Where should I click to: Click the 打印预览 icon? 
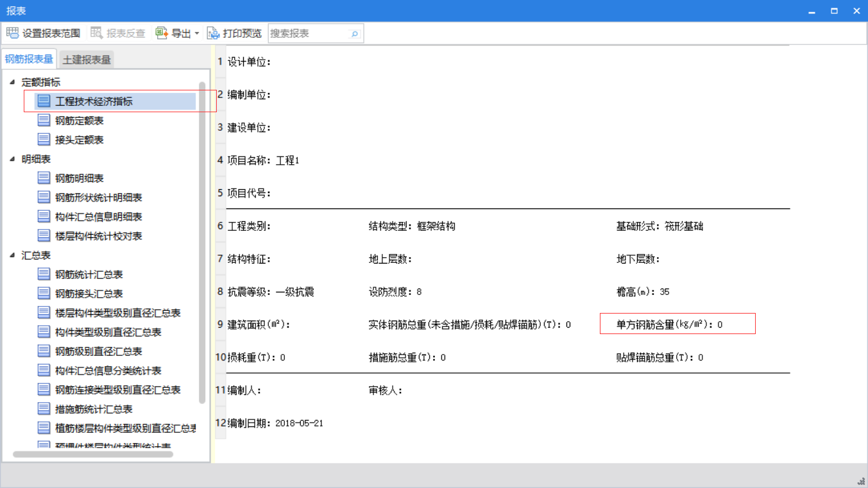click(x=213, y=33)
